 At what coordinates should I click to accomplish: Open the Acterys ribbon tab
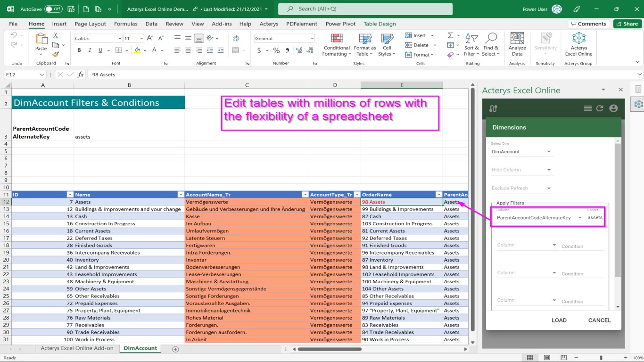[269, 24]
